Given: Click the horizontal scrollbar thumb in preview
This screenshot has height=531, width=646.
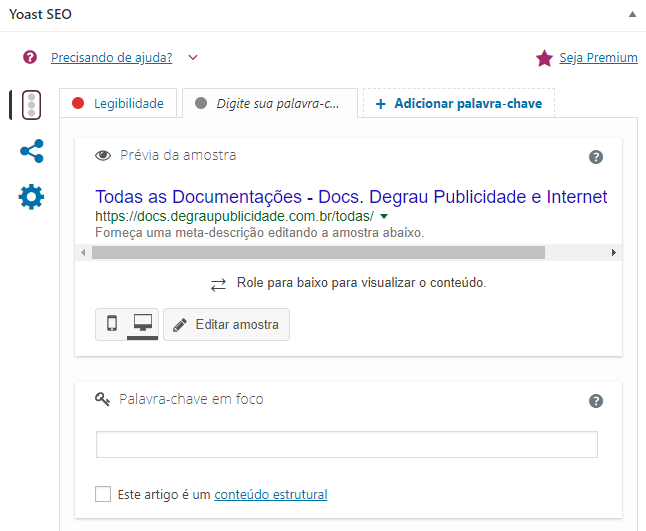Looking at the screenshot, I should (318, 253).
